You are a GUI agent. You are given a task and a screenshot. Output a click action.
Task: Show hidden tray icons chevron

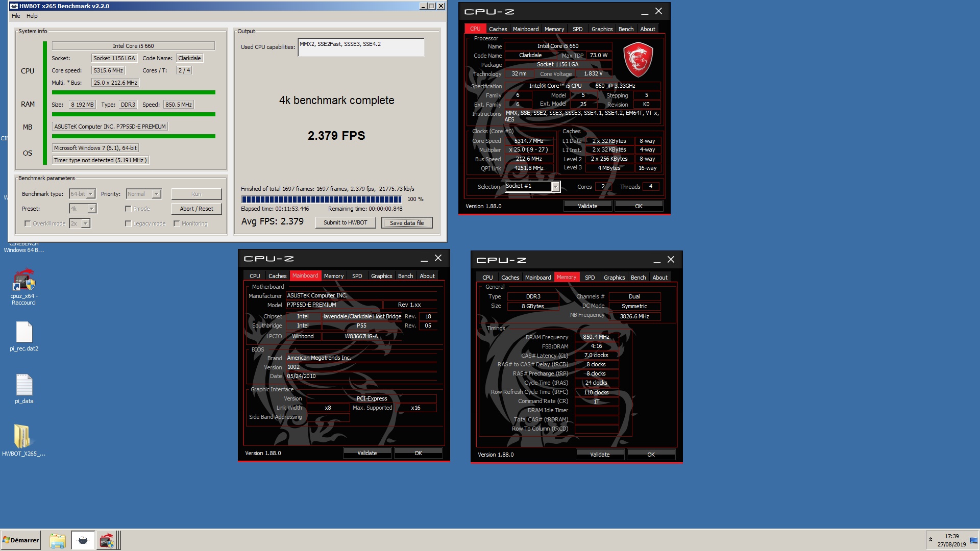[x=930, y=540]
